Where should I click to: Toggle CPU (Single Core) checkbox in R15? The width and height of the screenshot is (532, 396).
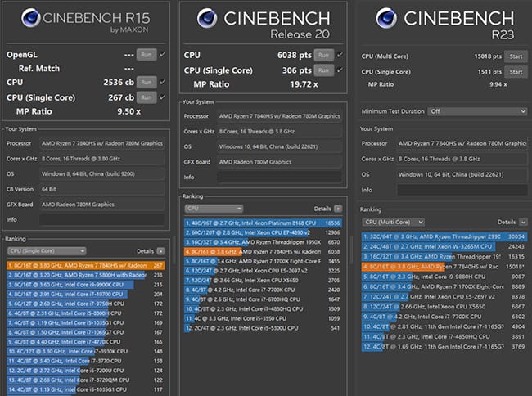163,97
